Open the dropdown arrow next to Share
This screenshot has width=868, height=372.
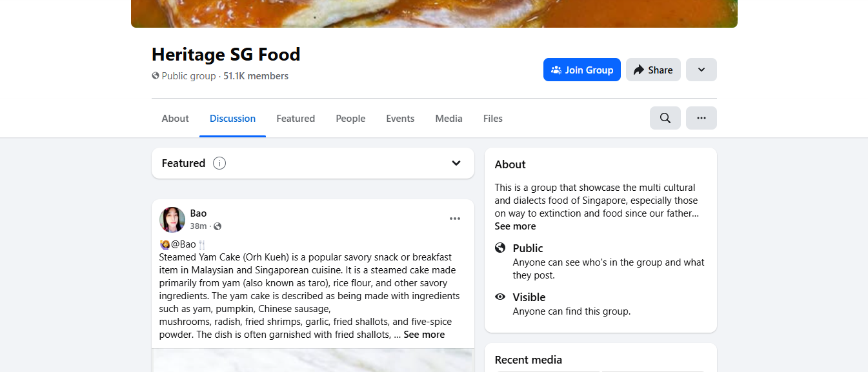click(701, 70)
